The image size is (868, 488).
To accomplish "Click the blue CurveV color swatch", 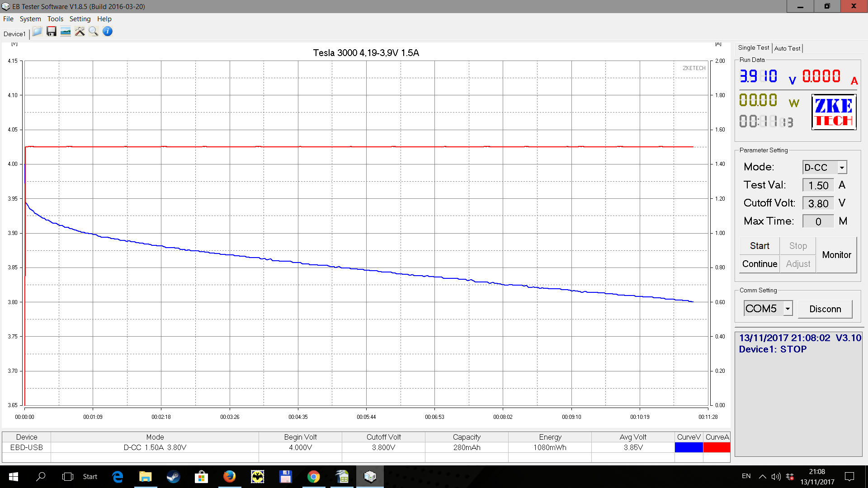I will pos(689,447).
